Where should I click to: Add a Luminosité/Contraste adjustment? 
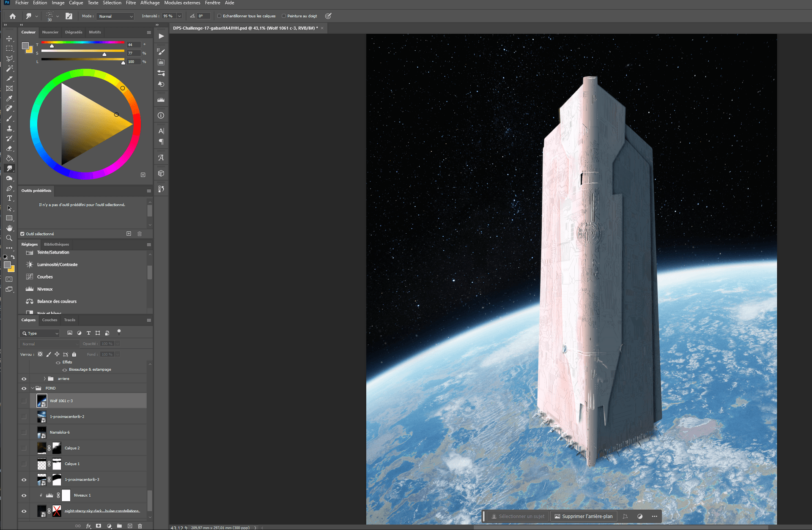pyautogui.click(x=57, y=265)
